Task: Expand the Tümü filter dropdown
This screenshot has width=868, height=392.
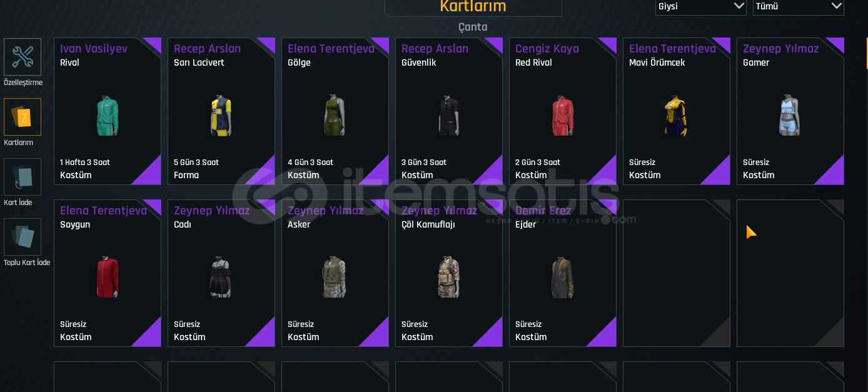Action: pyautogui.click(x=798, y=7)
